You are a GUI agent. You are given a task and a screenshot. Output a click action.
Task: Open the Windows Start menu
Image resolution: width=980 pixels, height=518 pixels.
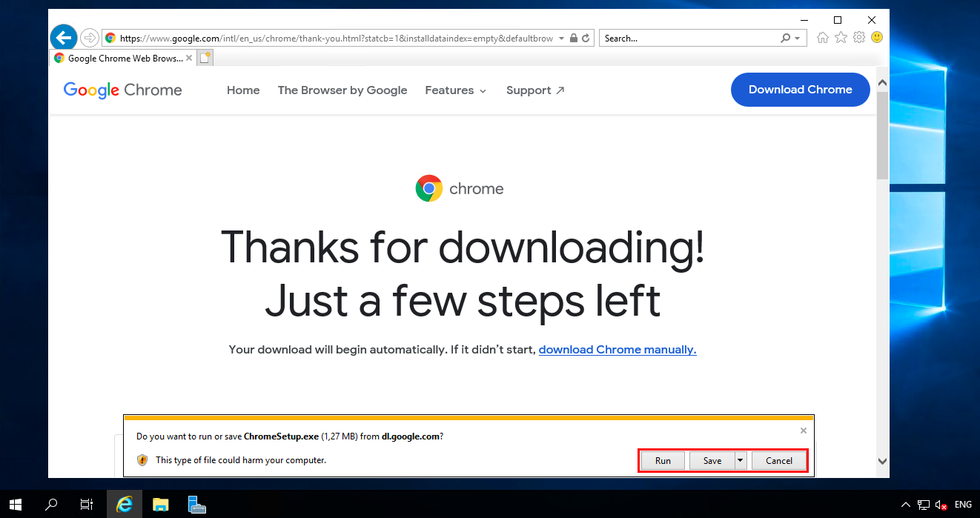click(16, 505)
